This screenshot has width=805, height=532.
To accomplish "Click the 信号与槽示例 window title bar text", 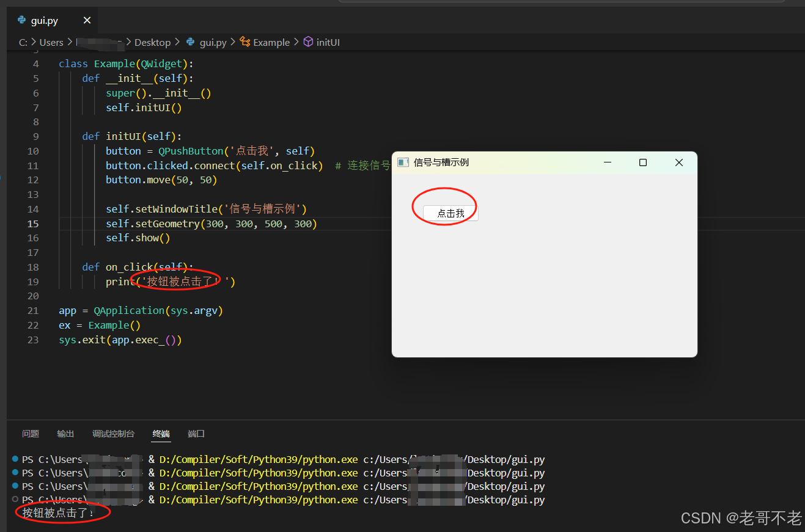I will 441,162.
